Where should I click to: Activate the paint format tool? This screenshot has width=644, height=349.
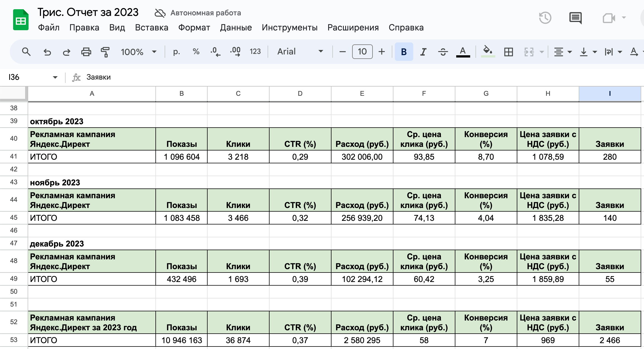point(105,52)
